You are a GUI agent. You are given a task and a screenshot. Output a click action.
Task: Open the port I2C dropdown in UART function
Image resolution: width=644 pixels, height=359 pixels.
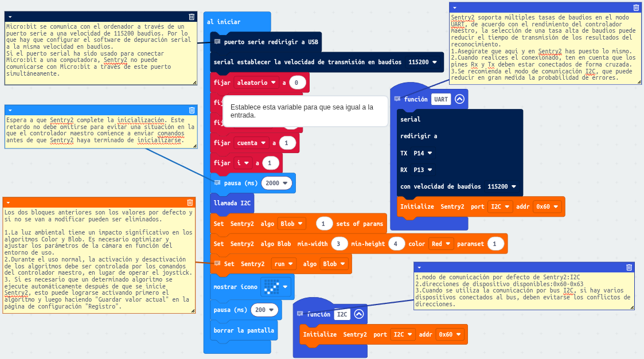click(x=500, y=206)
